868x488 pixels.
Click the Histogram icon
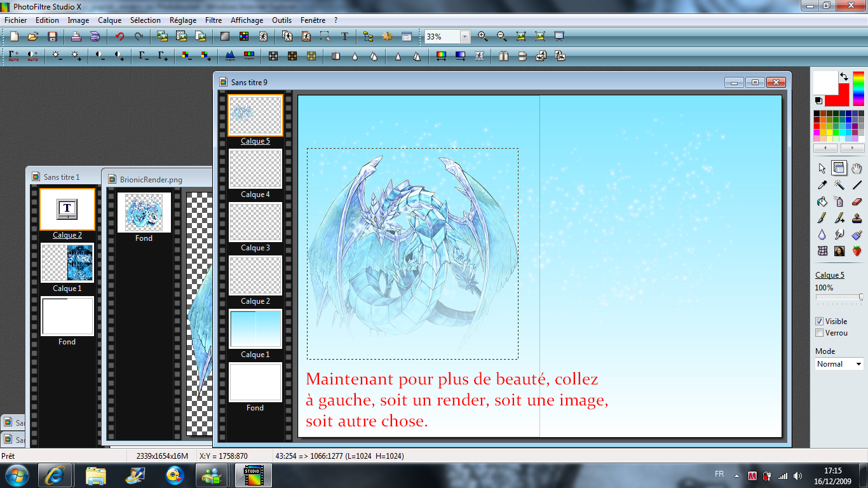[230, 56]
